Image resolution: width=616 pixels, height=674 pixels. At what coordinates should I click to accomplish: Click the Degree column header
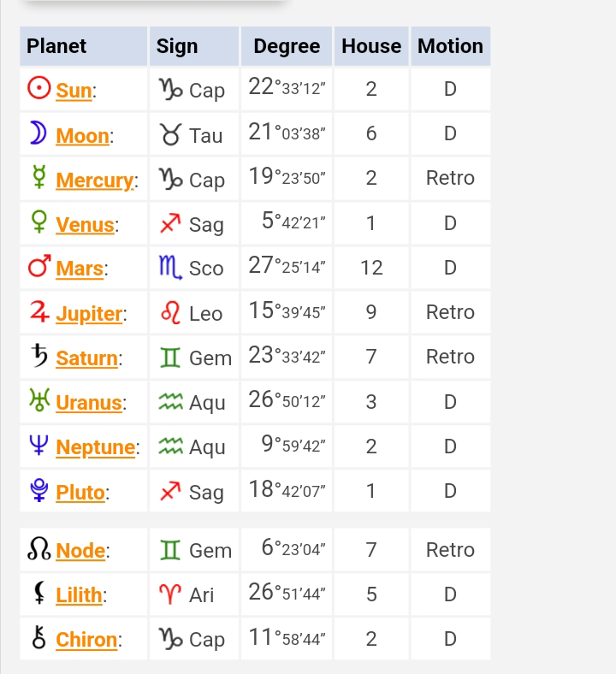[287, 46]
